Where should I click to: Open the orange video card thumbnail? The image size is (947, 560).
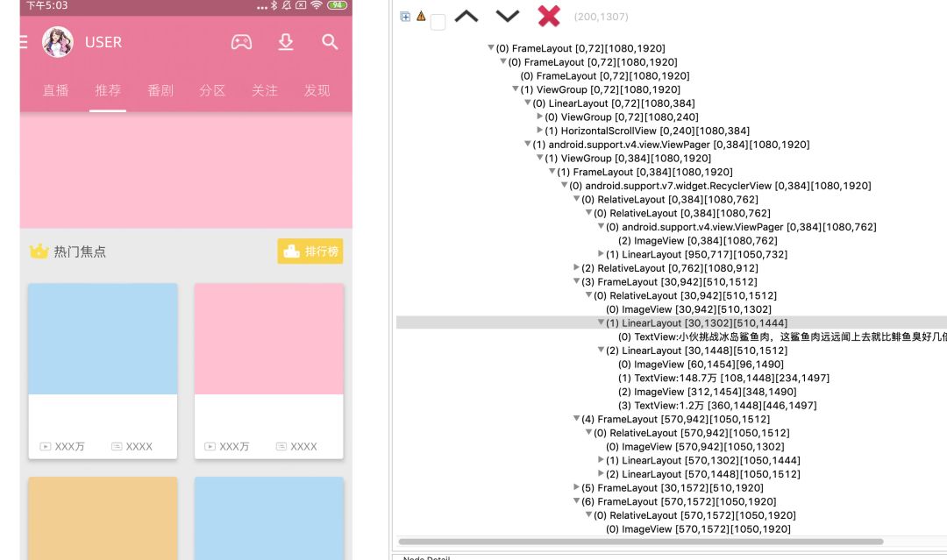[103, 518]
